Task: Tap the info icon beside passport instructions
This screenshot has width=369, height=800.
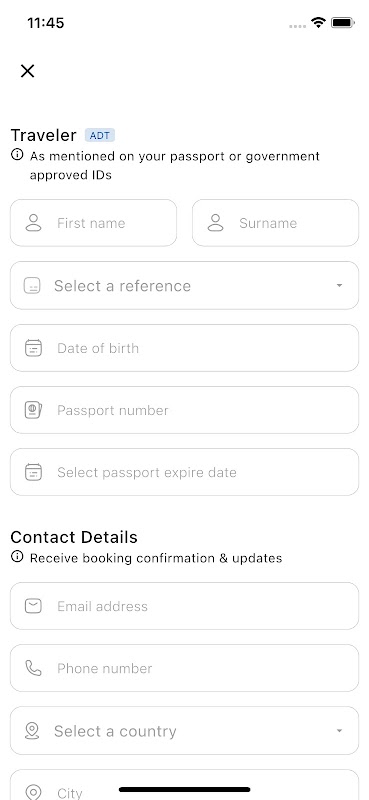Action: tap(17, 155)
